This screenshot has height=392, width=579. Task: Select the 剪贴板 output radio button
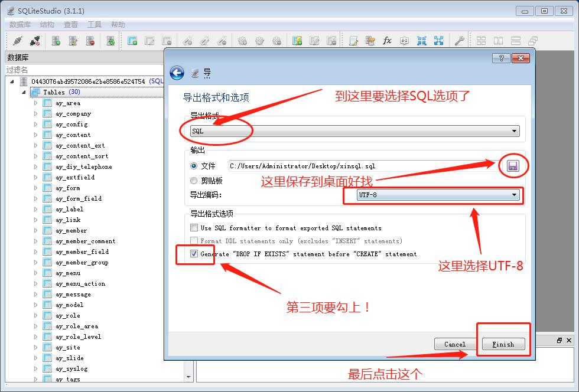coord(194,181)
